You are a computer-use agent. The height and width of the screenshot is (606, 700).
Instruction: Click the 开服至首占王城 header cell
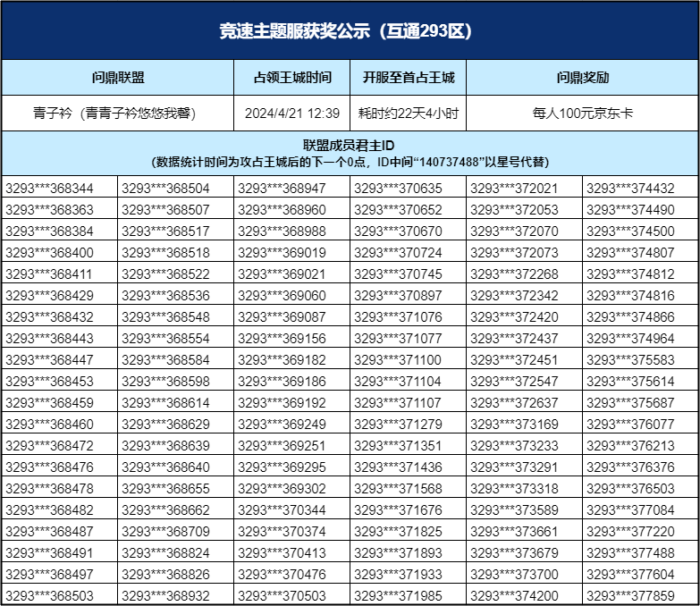tap(409, 78)
